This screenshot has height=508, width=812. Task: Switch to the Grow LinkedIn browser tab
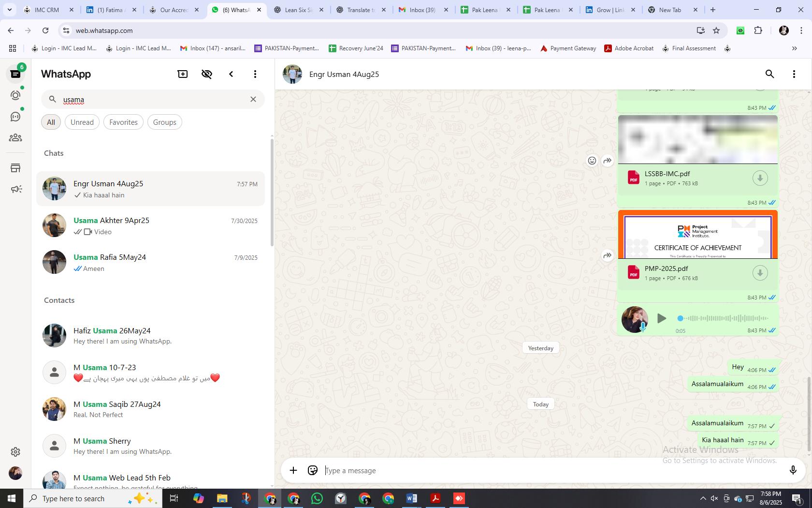point(611,10)
